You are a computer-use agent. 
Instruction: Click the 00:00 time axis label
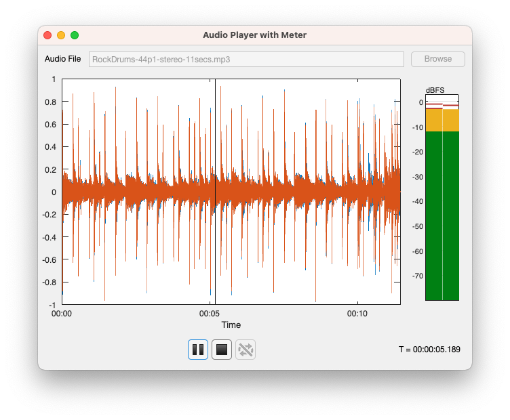(62, 314)
